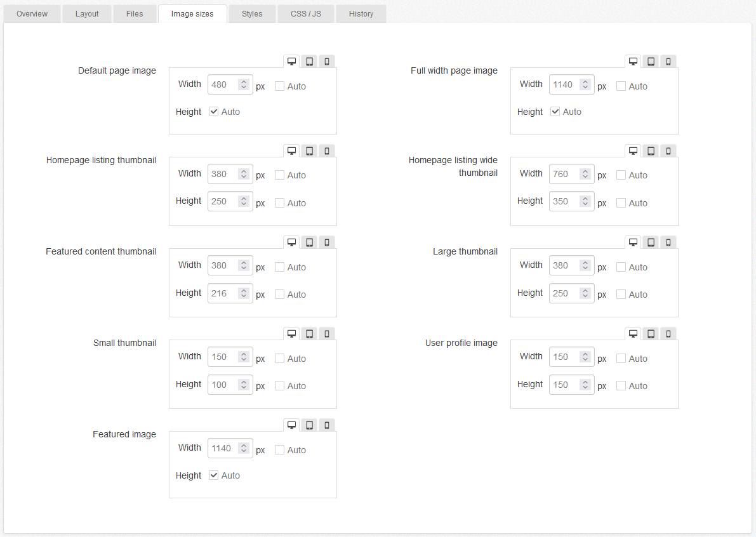This screenshot has height=537, width=756.
Task: Switch to the Styles tab
Action: 252,13
